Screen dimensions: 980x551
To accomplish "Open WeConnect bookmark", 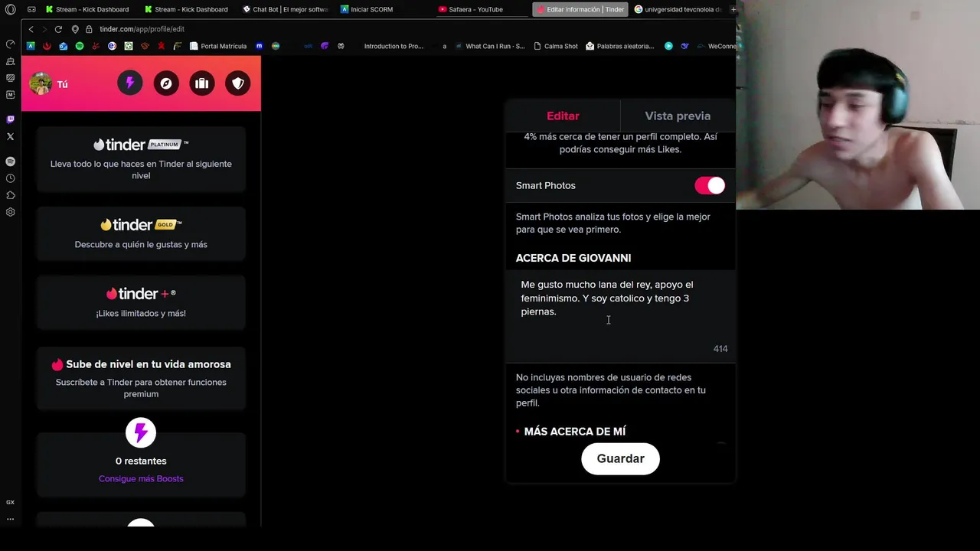I will [716, 46].
